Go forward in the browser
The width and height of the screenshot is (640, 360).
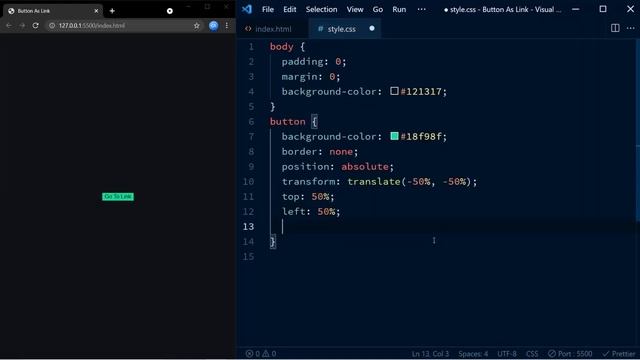point(22,26)
